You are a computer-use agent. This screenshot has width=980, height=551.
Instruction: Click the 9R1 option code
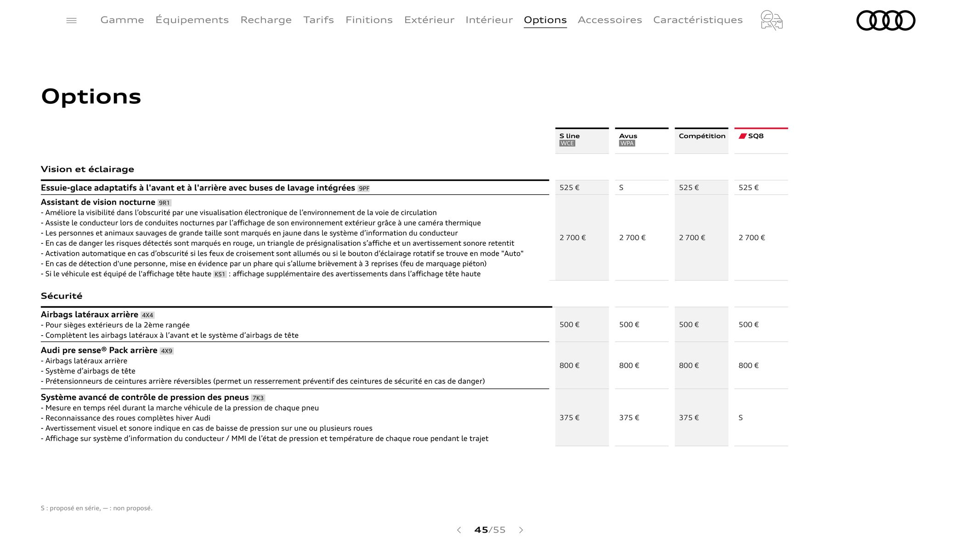point(164,202)
